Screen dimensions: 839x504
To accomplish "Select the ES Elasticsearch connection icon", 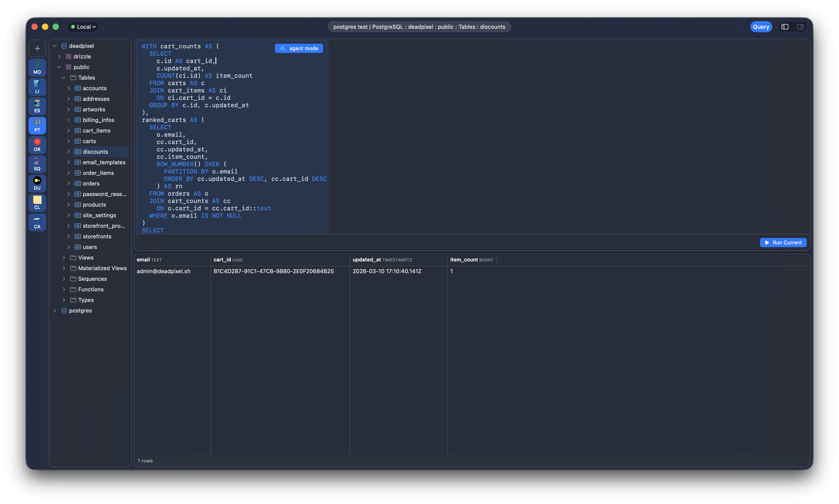I will tap(37, 106).
